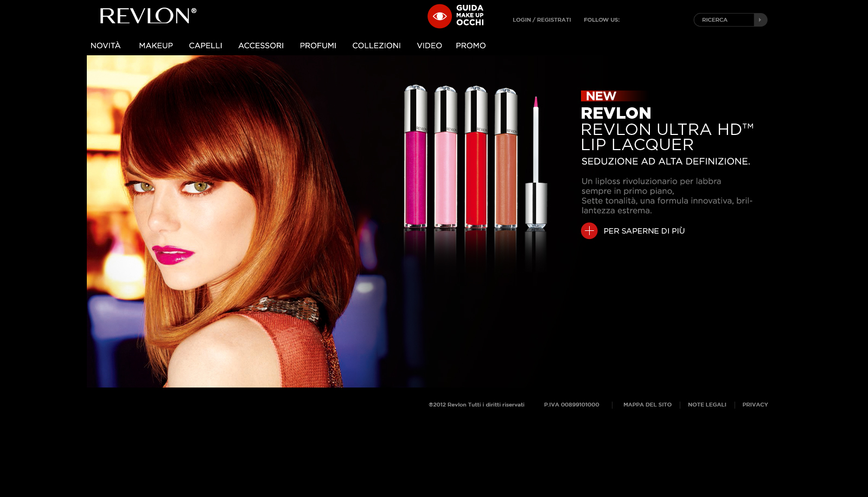The width and height of the screenshot is (868, 497).
Task: Open Note legali link
Action: [x=707, y=405]
